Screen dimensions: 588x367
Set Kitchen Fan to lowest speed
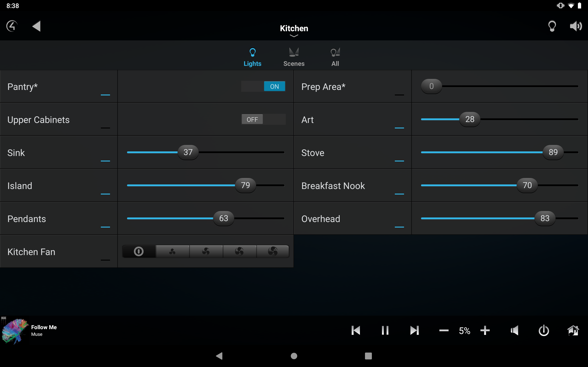172,251
